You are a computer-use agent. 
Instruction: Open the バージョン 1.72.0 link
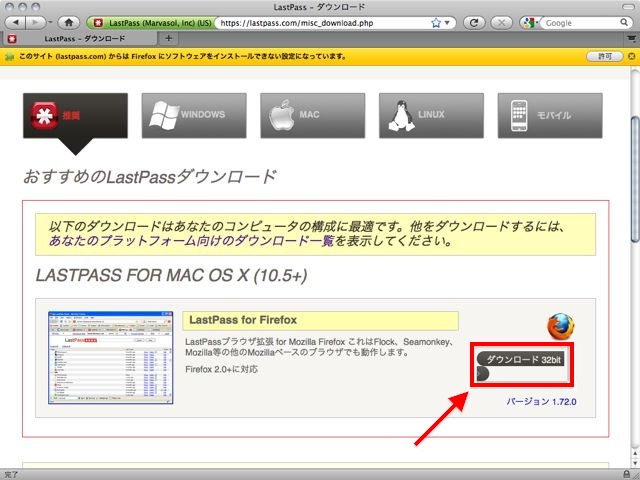point(541,402)
